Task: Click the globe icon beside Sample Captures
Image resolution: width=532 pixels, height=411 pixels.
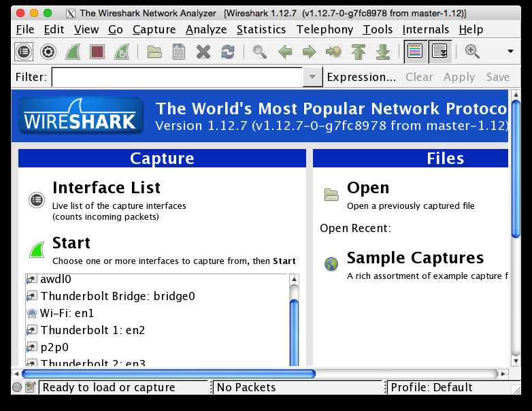Action: click(331, 264)
